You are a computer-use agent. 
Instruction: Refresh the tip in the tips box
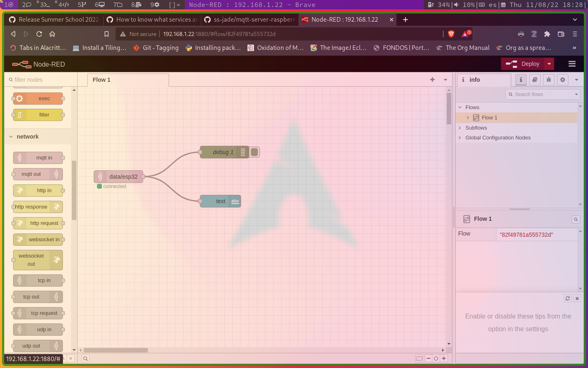tap(568, 298)
